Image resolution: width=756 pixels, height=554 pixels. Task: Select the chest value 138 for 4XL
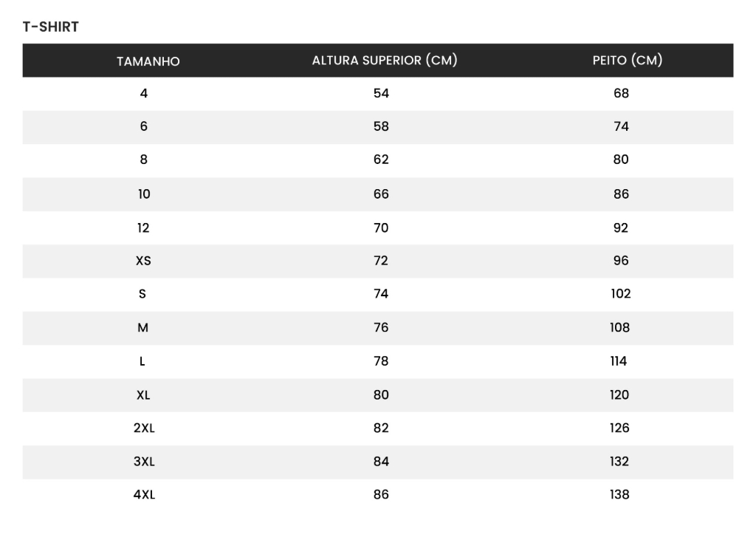click(620, 495)
